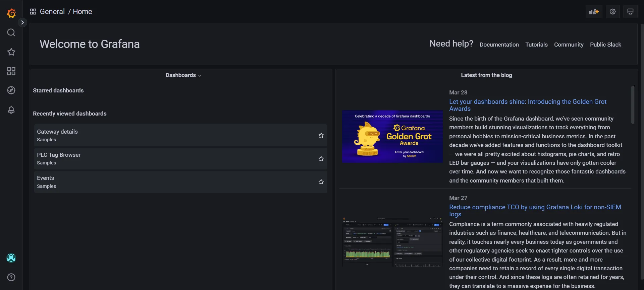Open the Dashboards grid icon in sidebar
This screenshot has height=290, width=644.
[11, 71]
